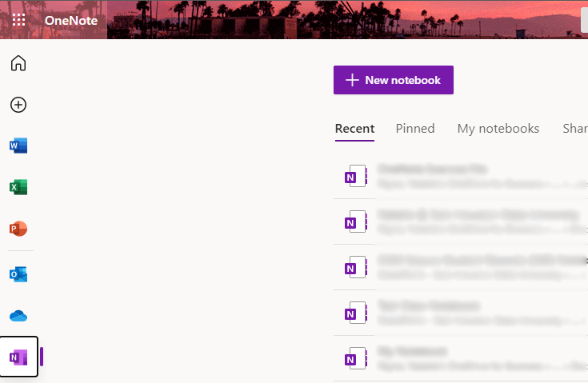Click the OneNote title in header
This screenshot has height=383, width=588.
point(71,20)
